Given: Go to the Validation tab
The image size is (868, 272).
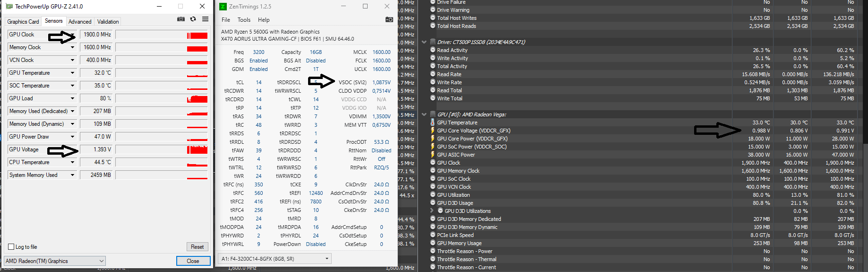Looking at the screenshot, I should point(108,22).
